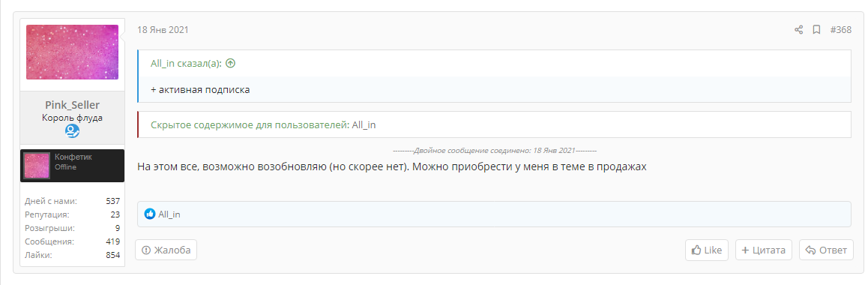Viewport: 868px width, 285px height.
Task: Open the Pink_Seller username profile
Action: tap(73, 105)
